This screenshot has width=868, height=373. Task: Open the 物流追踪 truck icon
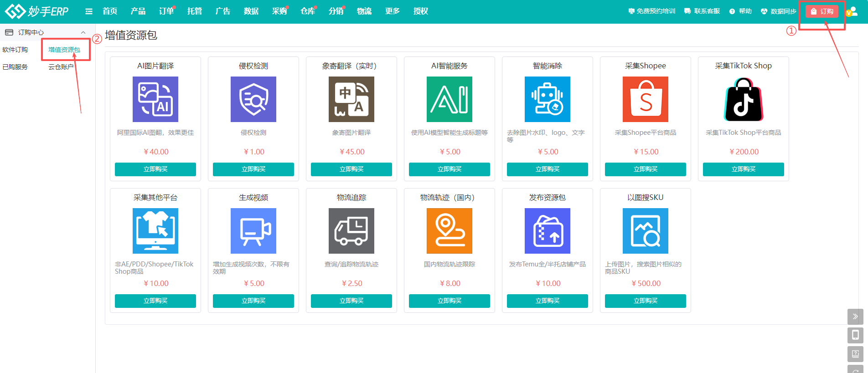[351, 231]
